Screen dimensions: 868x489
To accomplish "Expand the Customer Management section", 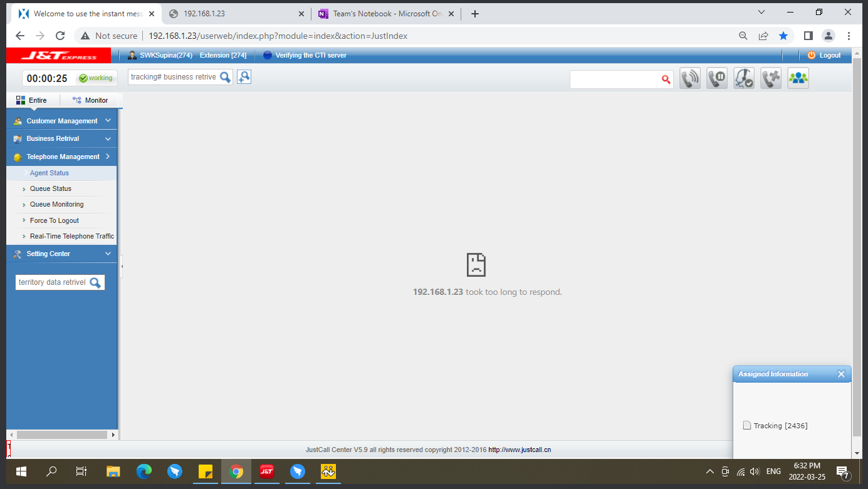I will click(x=61, y=121).
